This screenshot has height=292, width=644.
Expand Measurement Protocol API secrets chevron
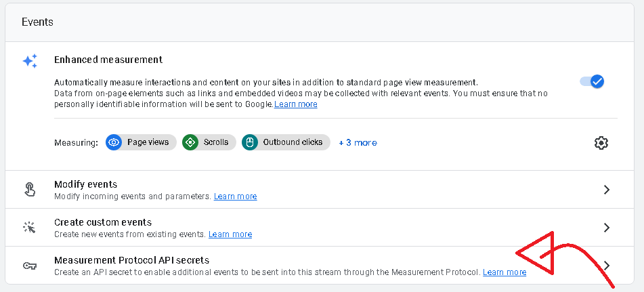tap(607, 266)
